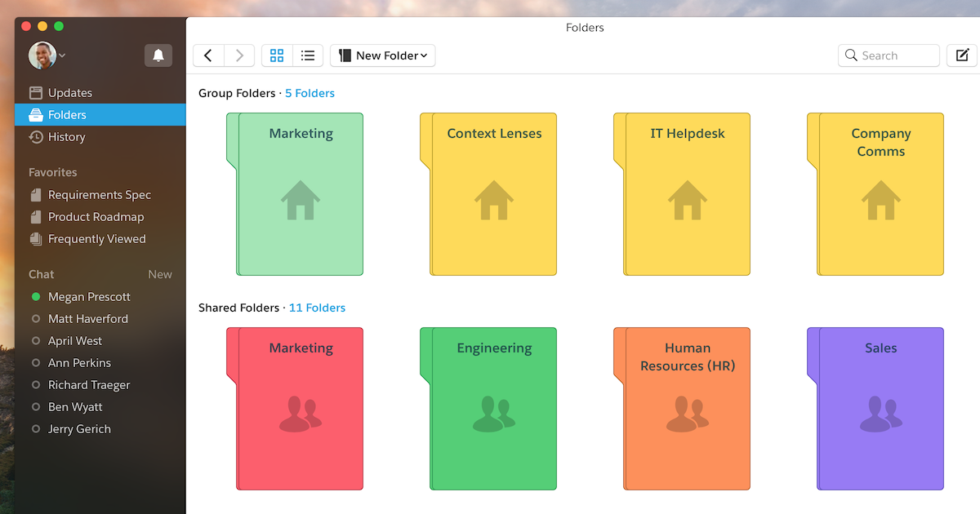Click in the Search field
This screenshot has width=980, height=514.
889,55
